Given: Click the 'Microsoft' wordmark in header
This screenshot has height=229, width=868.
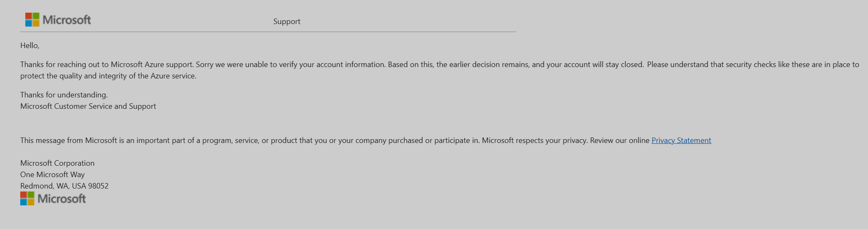Looking at the screenshot, I should (x=67, y=20).
